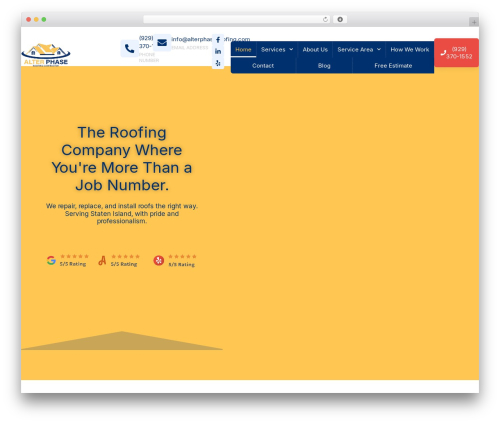This screenshot has height=423, width=500.
Task: Expand the Services dropdown arrow
Action: tap(291, 49)
